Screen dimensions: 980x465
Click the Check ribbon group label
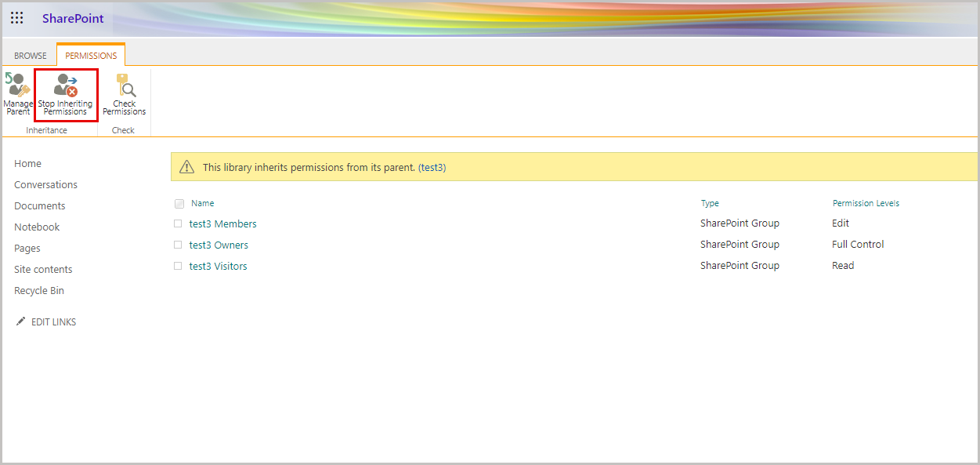[x=123, y=130]
